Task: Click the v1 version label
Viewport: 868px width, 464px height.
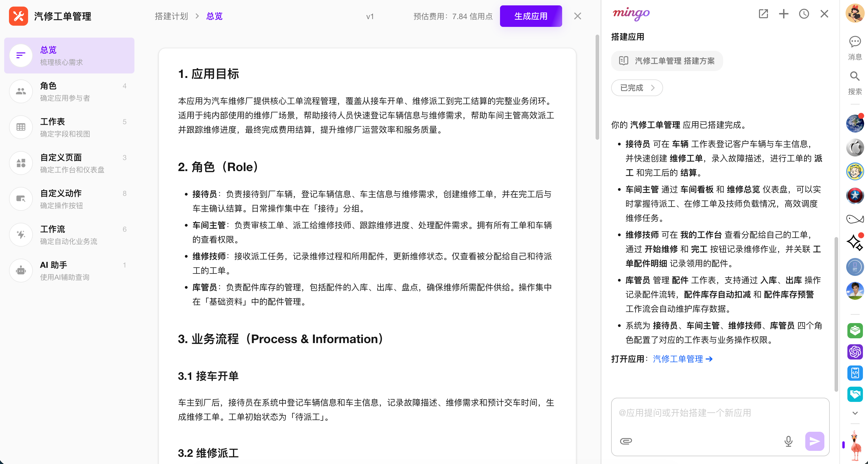Action: click(370, 16)
